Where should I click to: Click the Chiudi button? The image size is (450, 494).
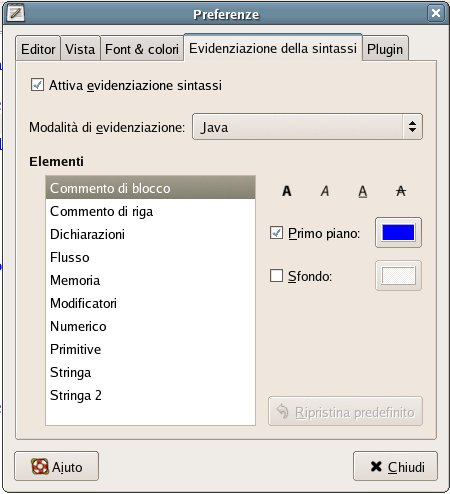pyautogui.click(x=395, y=466)
